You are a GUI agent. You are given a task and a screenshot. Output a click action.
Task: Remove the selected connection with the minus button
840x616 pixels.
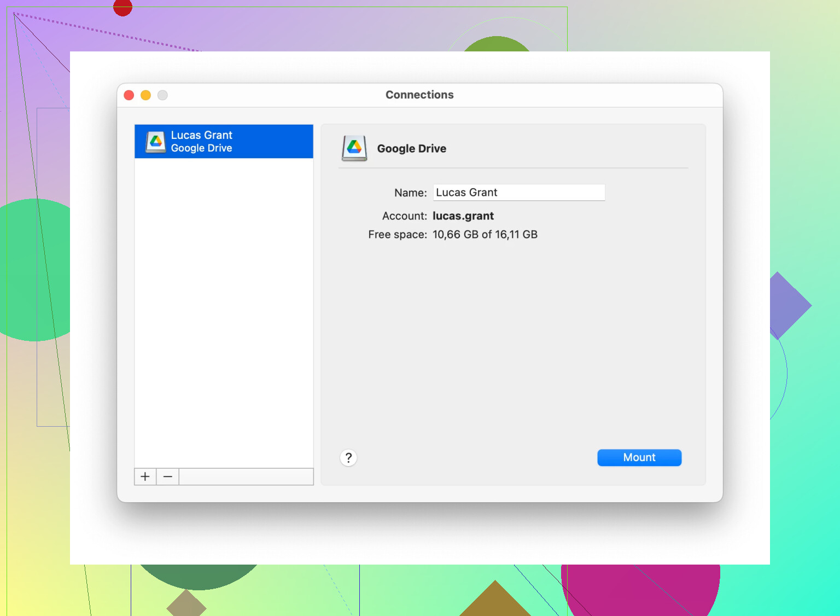click(x=168, y=476)
